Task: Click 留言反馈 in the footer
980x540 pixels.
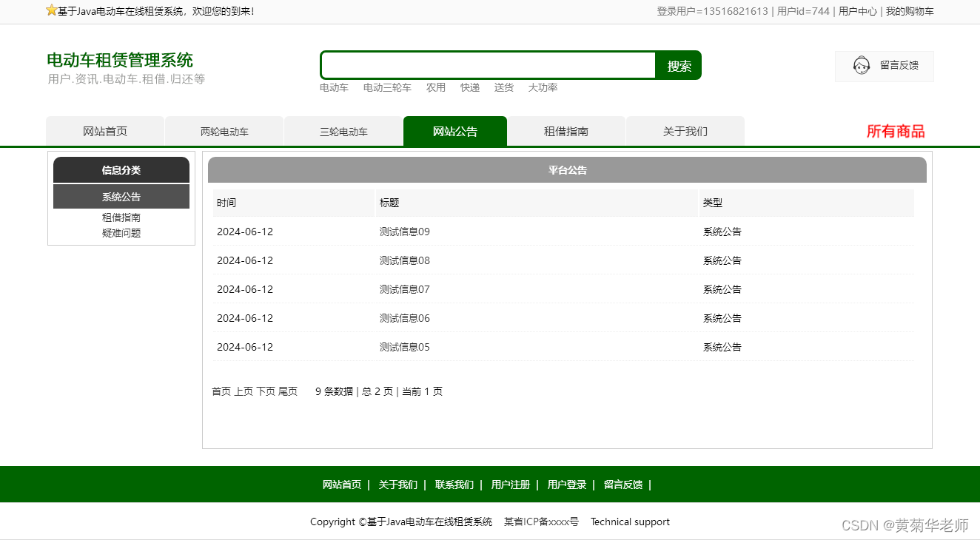Action: click(623, 485)
